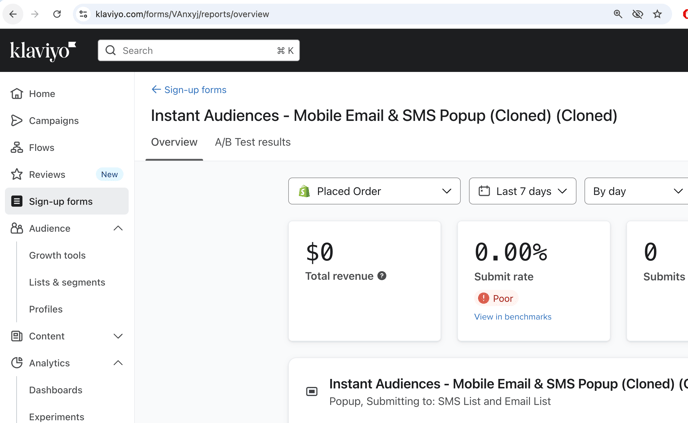Click Total revenue help question mark icon
The width and height of the screenshot is (688, 423).
(382, 276)
